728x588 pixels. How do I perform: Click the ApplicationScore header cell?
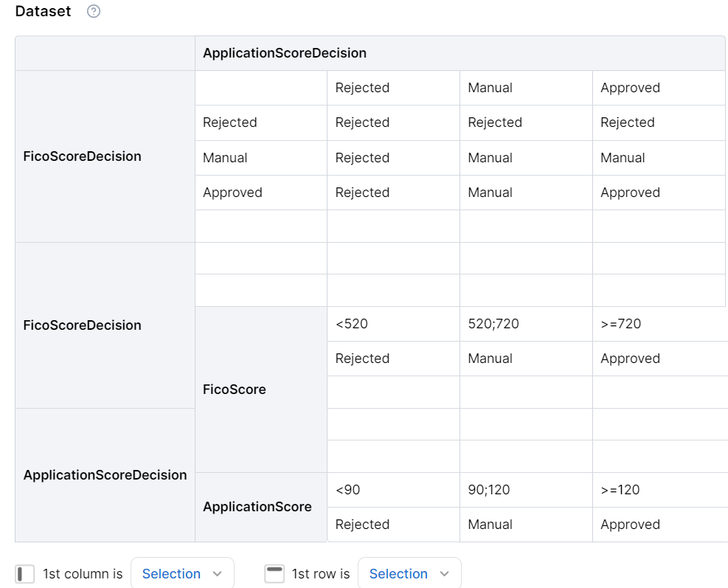(260, 507)
